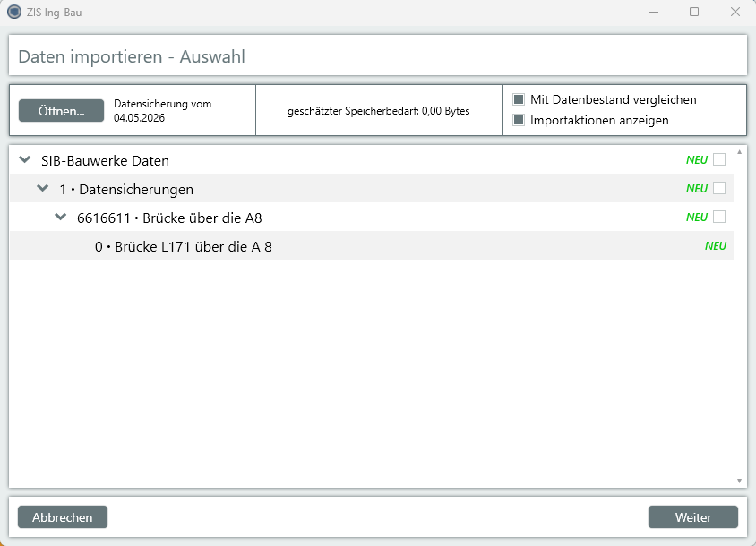Select row 0 • Brücke L171 über die A 8

[372, 246]
